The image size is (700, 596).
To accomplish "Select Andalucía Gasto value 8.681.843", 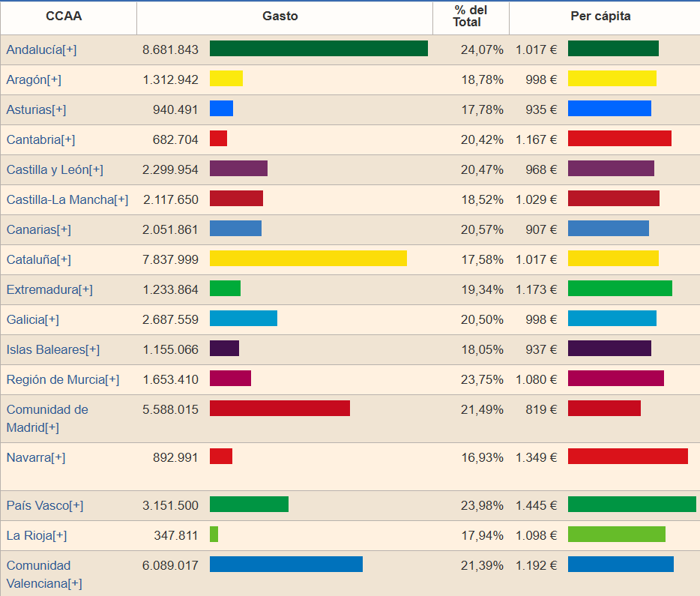I will click(x=170, y=50).
